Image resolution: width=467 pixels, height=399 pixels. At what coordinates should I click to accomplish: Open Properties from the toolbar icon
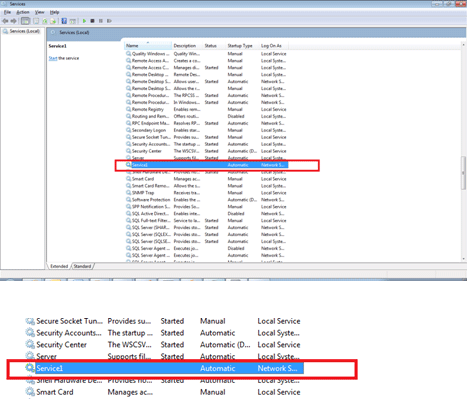36,21
